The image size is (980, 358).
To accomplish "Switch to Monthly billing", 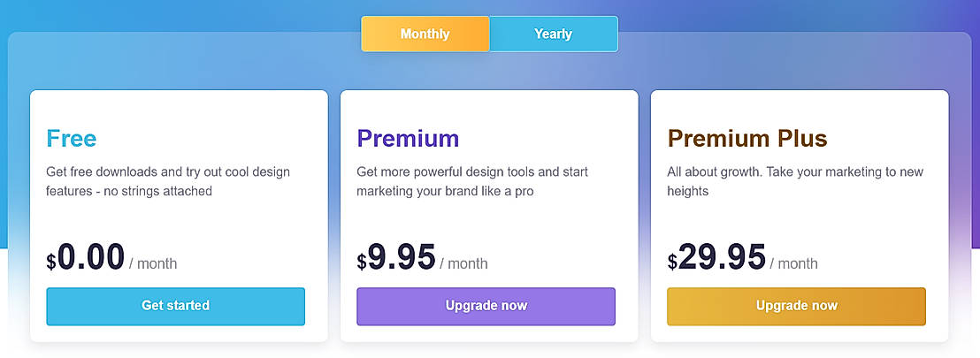I will (425, 34).
